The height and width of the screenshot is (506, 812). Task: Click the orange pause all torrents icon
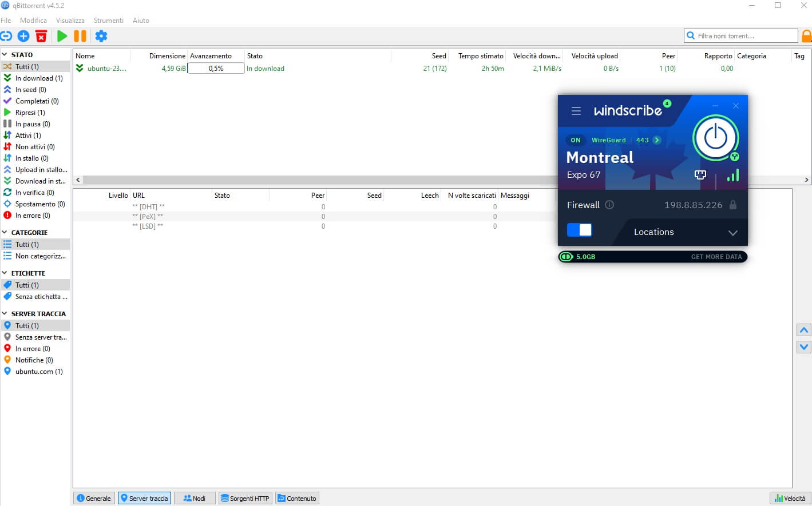(80, 36)
